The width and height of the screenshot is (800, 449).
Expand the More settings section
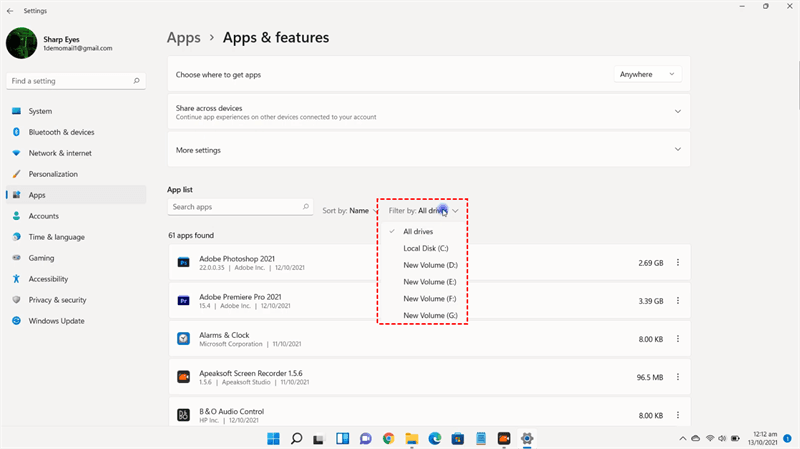tap(678, 150)
